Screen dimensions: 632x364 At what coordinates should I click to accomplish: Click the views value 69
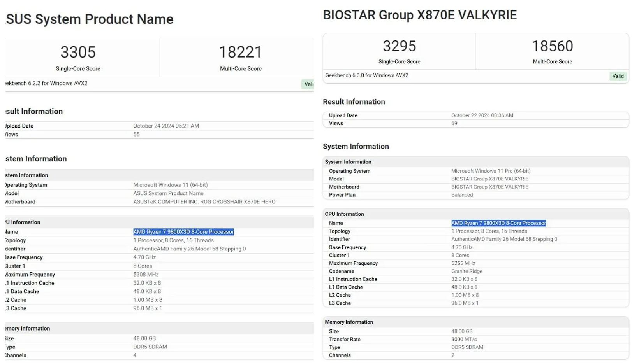[x=454, y=124]
